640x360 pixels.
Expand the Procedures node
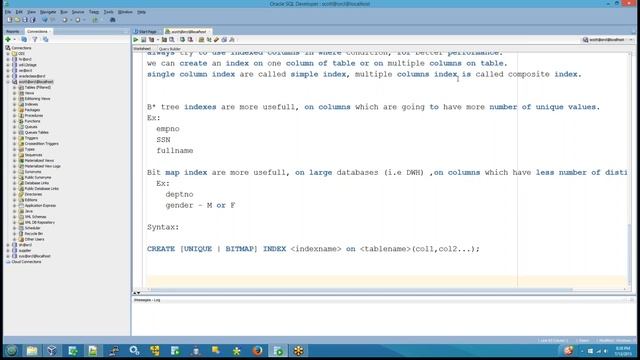click(15, 116)
